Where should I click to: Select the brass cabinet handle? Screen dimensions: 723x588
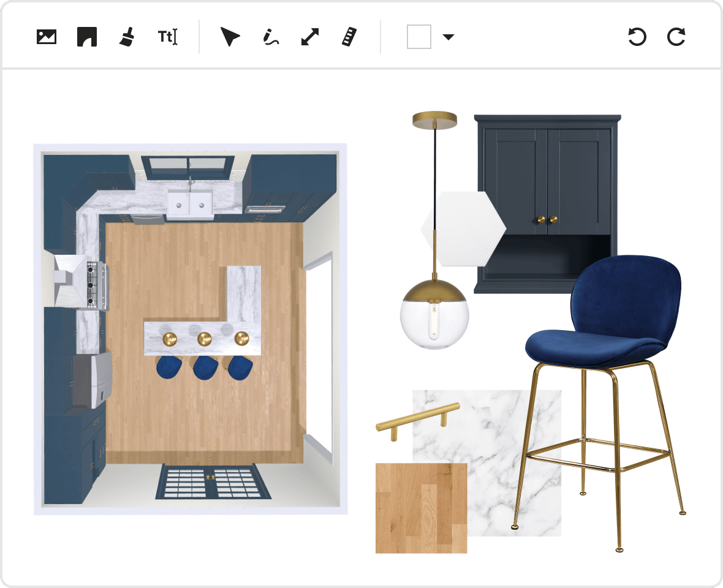click(x=417, y=418)
